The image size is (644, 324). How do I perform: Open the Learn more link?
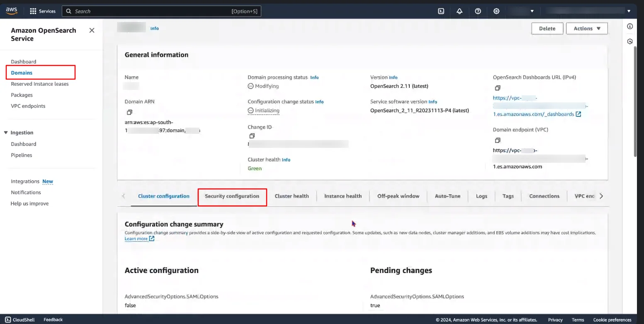136,239
